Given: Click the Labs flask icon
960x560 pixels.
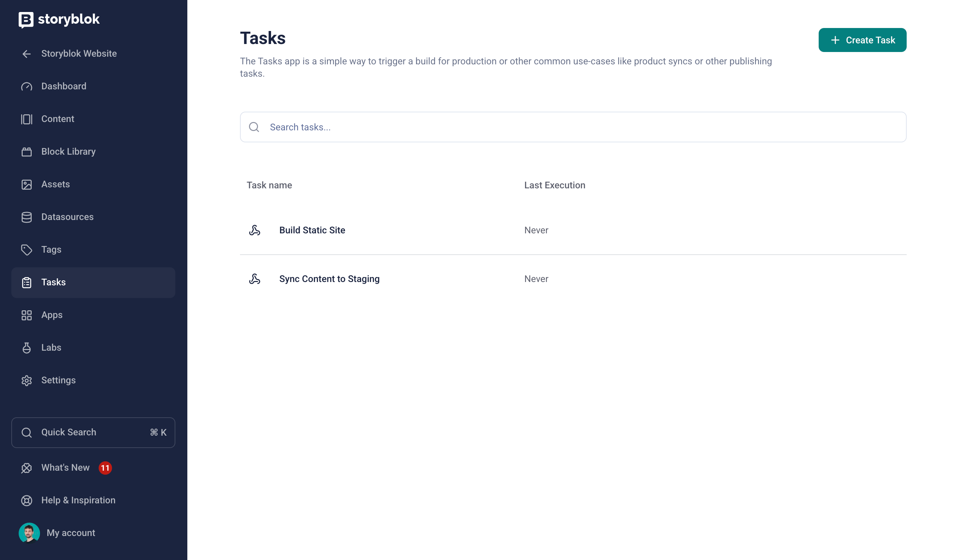Looking at the screenshot, I should click(x=26, y=348).
